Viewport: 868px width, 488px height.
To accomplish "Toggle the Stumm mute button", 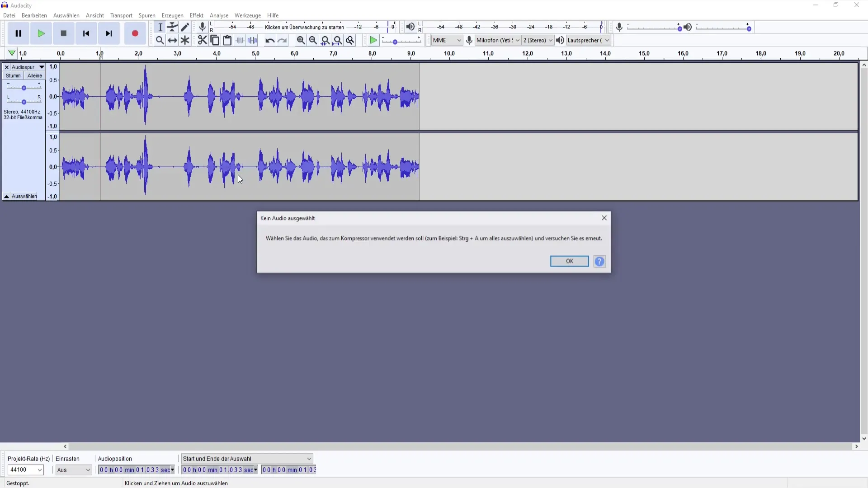I will 13,76.
